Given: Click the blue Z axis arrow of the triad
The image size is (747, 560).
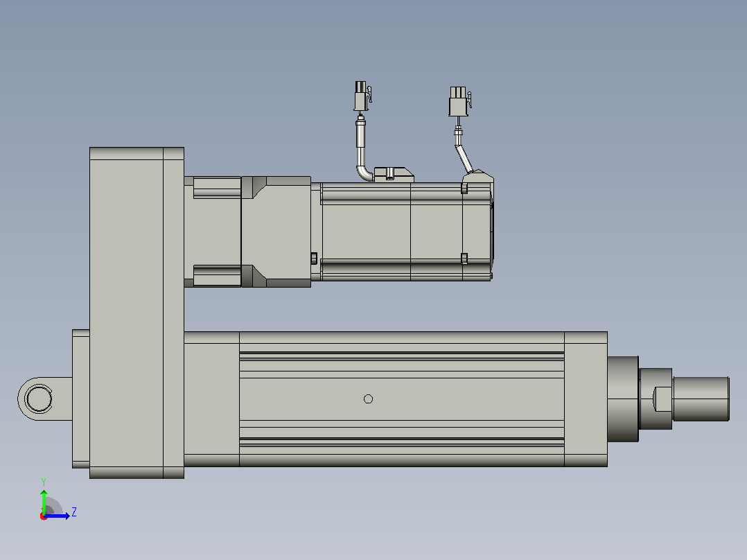Looking at the screenshot, I should [57, 516].
